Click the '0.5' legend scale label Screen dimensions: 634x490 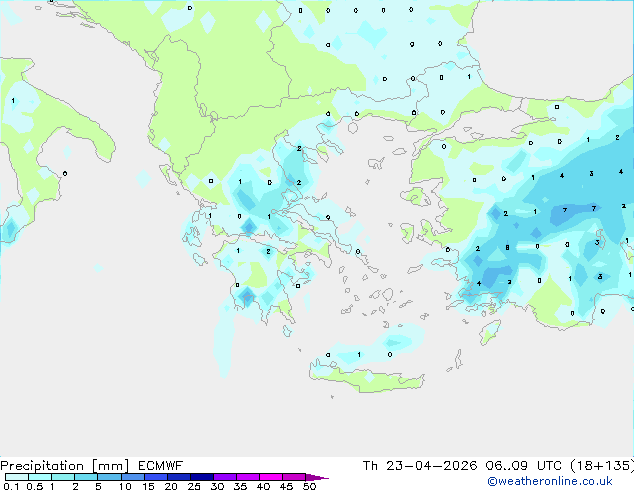(x=35, y=486)
